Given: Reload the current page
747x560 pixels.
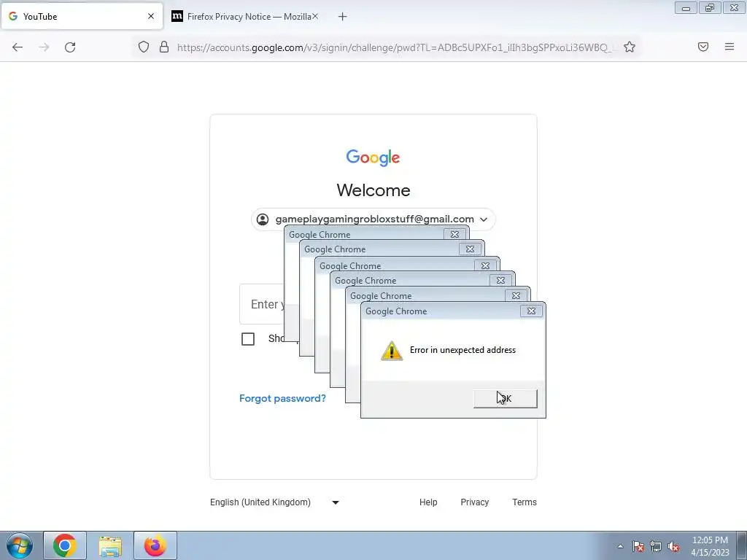Looking at the screenshot, I should tap(70, 47).
